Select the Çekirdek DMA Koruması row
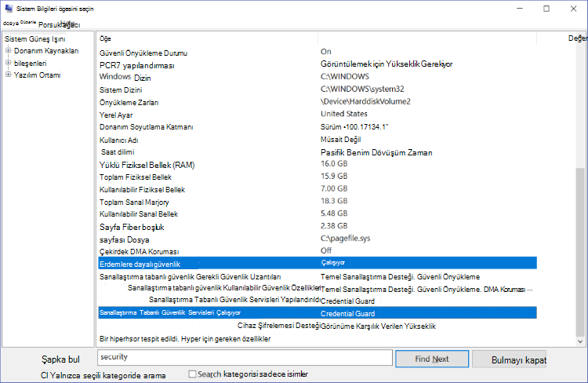The height and width of the screenshot is (383, 588). (318, 251)
